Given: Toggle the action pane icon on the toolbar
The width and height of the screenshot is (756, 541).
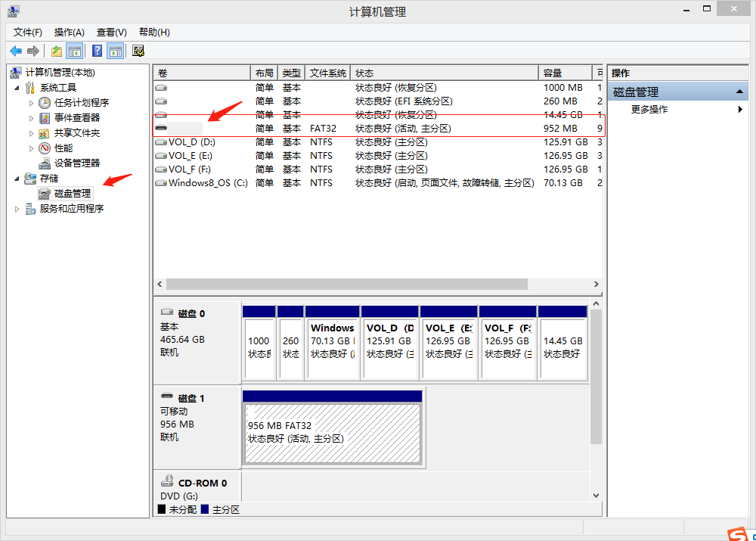Looking at the screenshot, I should coord(114,51).
